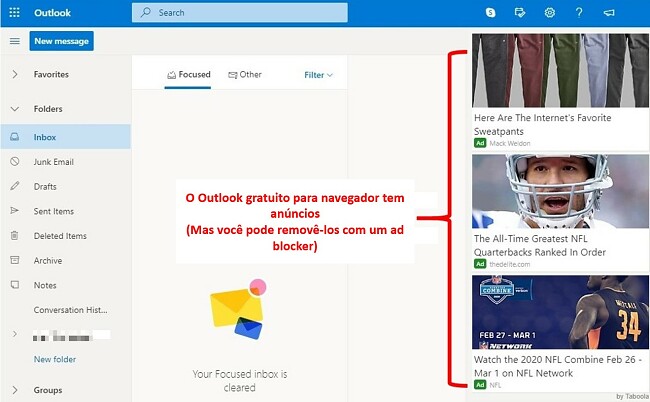Click the Ad badge next to NFL
The height and width of the screenshot is (402, 650).
480,385
